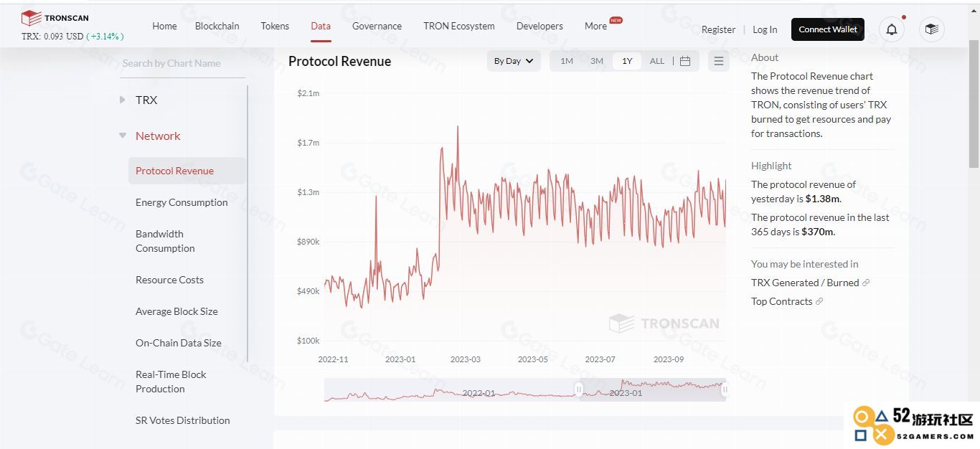Select Real-Time Block Production chart

coord(171,382)
